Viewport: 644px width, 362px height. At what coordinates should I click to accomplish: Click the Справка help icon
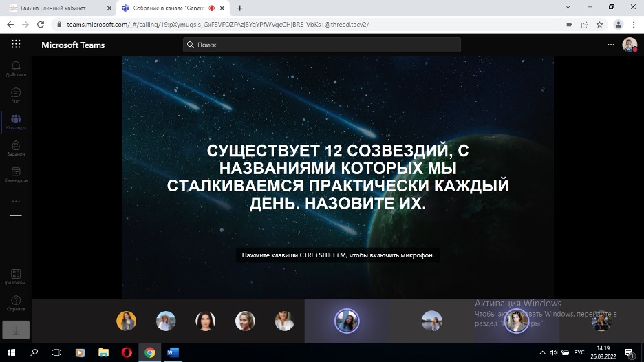(16, 302)
